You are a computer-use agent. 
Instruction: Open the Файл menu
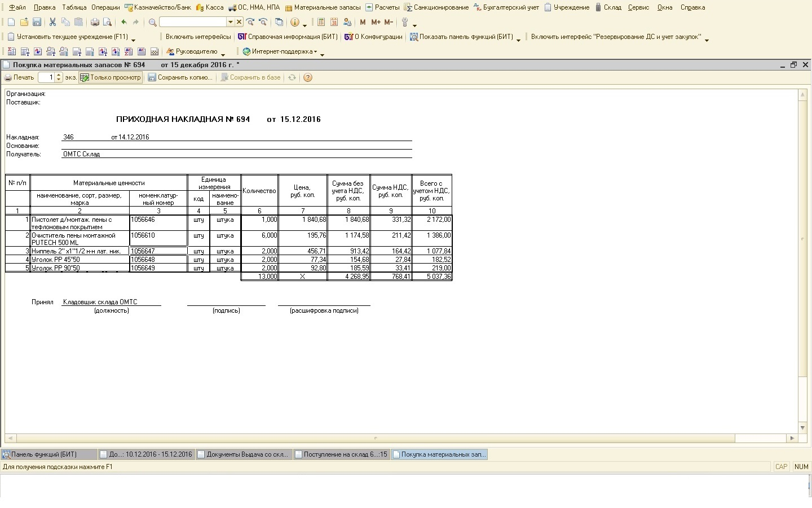pyautogui.click(x=17, y=7)
